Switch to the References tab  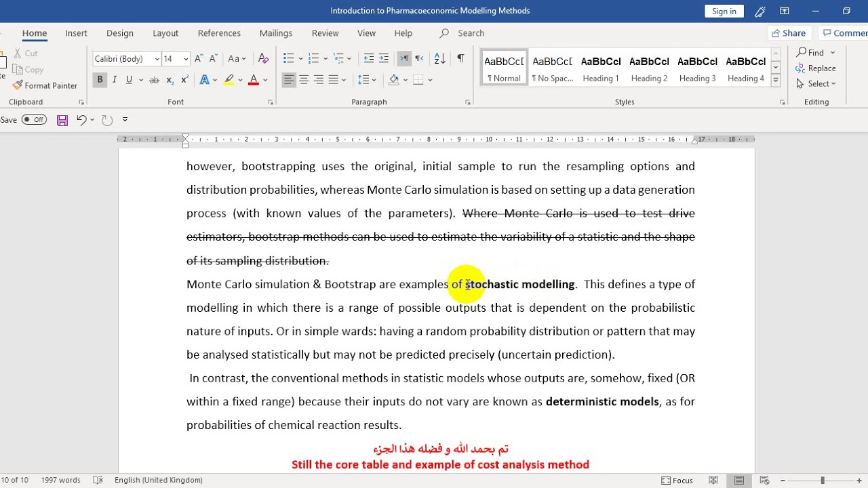pyautogui.click(x=219, y=33)
